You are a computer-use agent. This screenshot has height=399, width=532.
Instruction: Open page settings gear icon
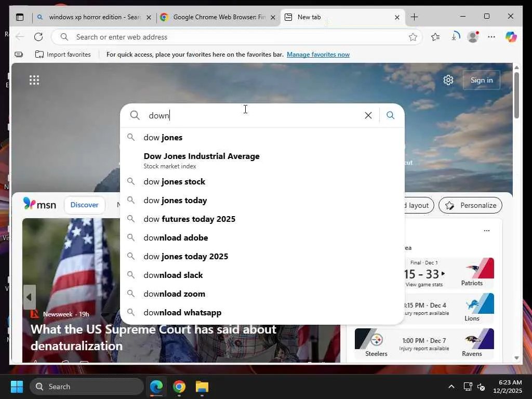point(448,80)
